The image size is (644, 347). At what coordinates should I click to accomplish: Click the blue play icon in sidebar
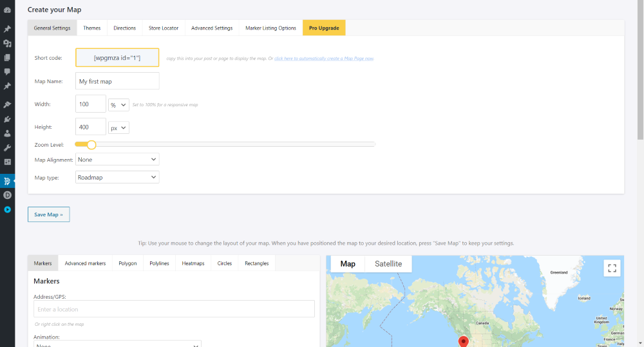(7, 209)
